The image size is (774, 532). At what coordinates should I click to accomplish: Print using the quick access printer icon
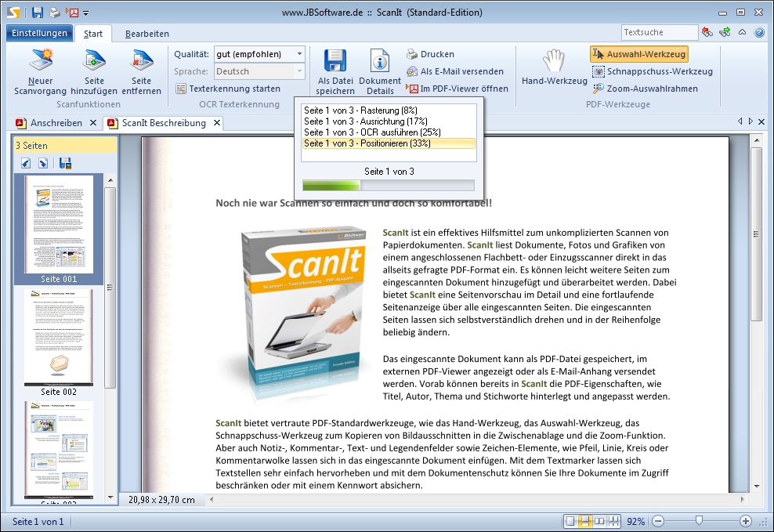[x=55, y=13]
